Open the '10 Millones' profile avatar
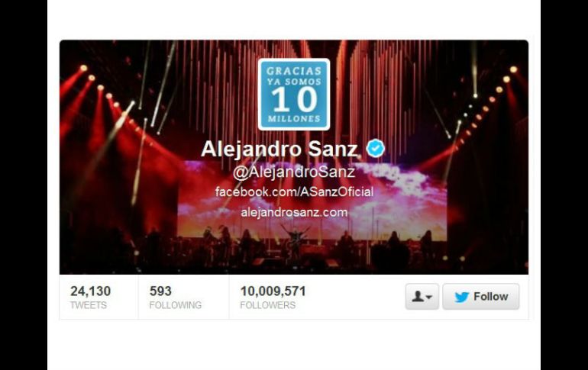This screenshot has width=588, height=370. (294, 95)
